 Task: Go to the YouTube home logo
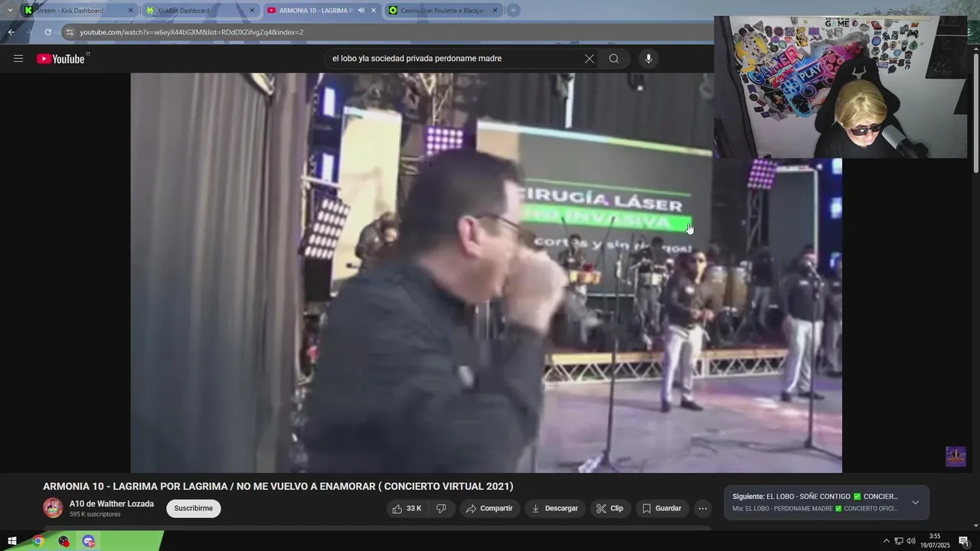pyautogui.click(x=60, y=59)
